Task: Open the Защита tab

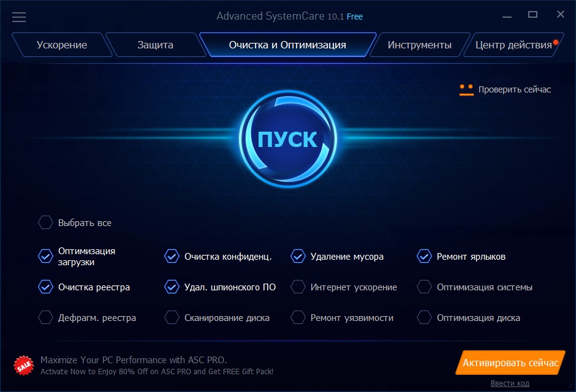Action: (x=156, y=45)
